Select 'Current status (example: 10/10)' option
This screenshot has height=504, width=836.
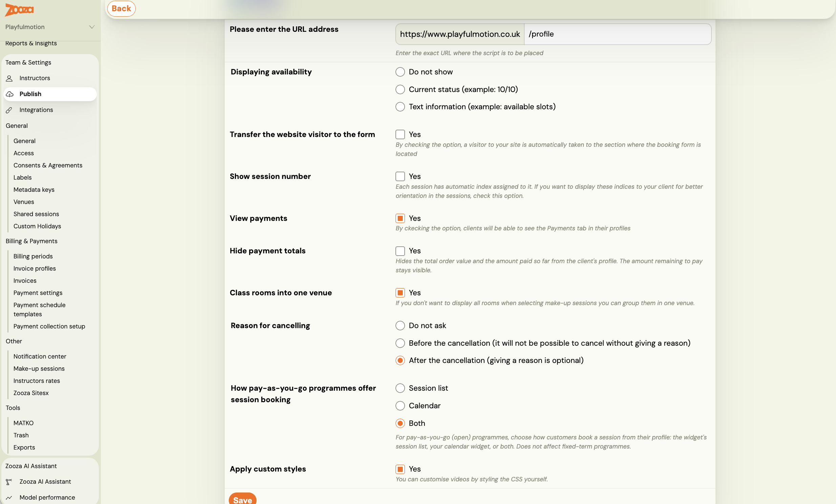[x=400, y=90]
